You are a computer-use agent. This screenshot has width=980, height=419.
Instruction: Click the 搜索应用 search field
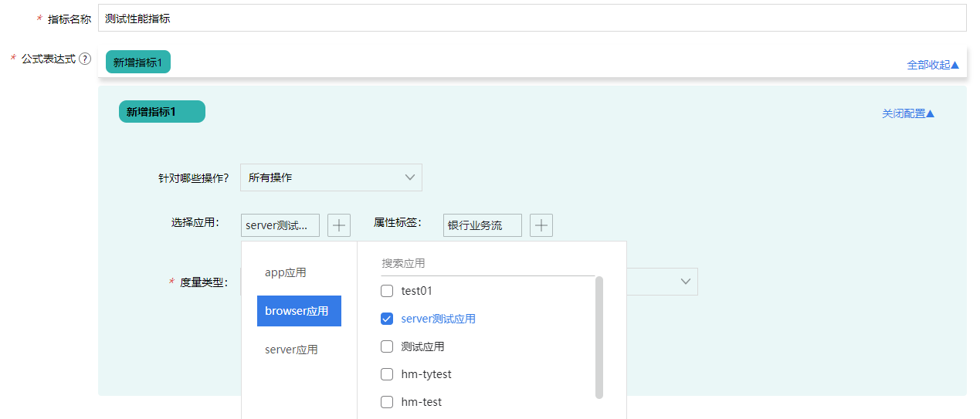(487, 263)
